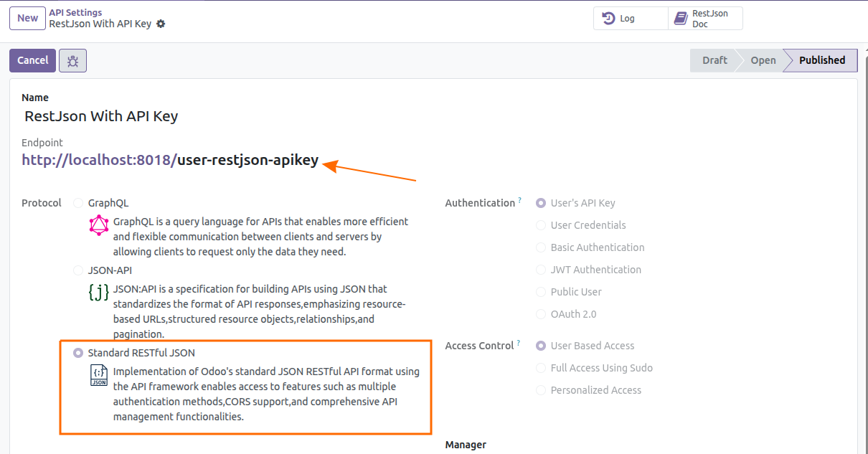The image size is (868, 454).
Task: Choose JWT Authentication radio option
Action: (x=541, y=270)
